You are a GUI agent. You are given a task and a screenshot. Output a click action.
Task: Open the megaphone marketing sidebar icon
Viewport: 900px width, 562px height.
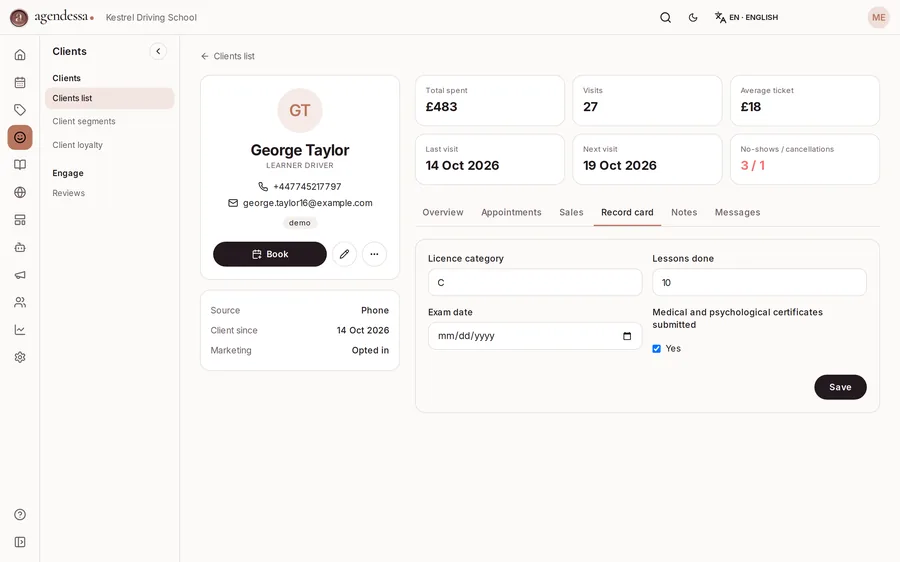click(20, 275)
